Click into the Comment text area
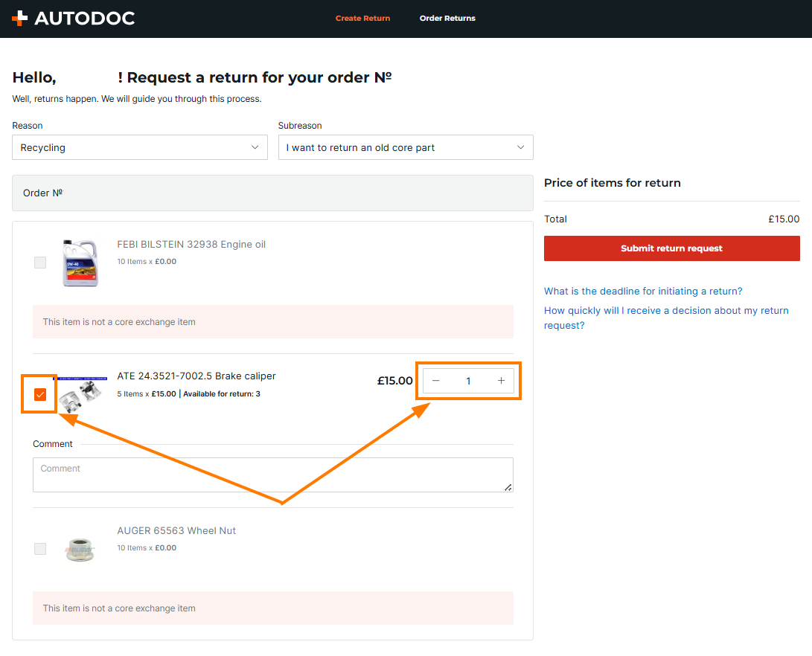This screenshot has height=656, width=812. click(x=272, y=475)
